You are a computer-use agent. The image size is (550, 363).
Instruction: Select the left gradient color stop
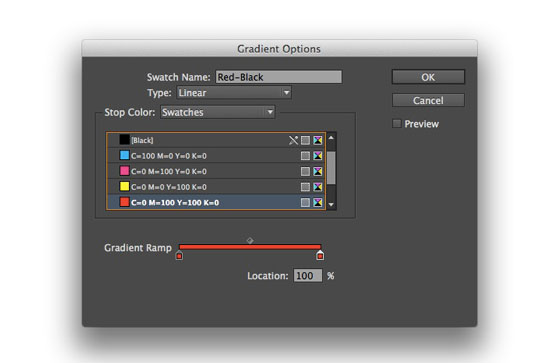coord(179,255)
